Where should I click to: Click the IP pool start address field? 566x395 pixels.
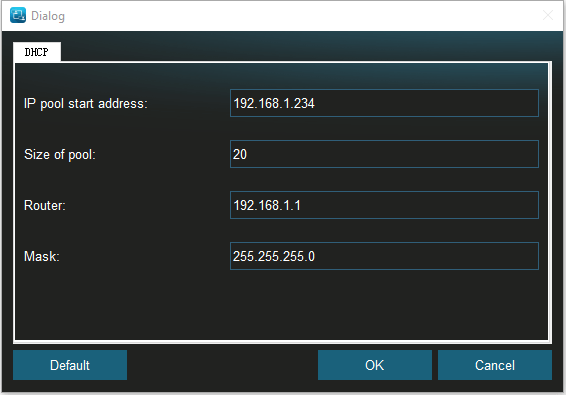[x=384, y=103]
